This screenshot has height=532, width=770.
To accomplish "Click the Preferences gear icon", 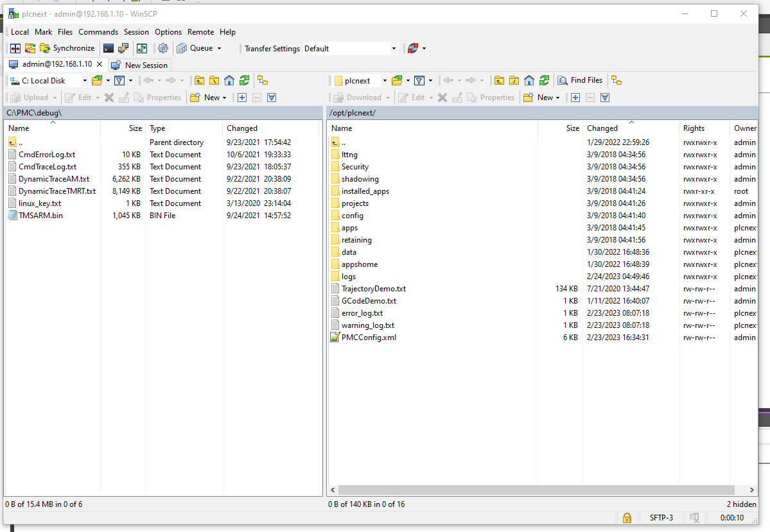I will tap(163, 47).
